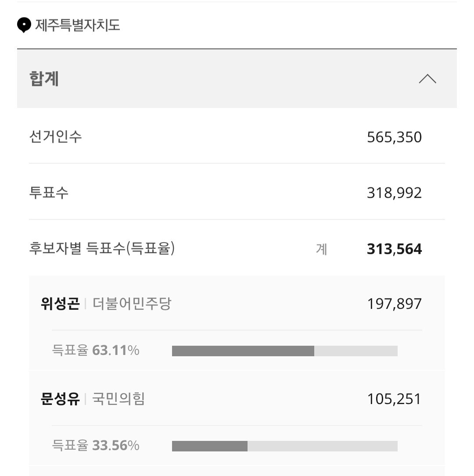Screen dimensions: 474x476
Task: Click the 선거인수 label
Action: [55, 136]
